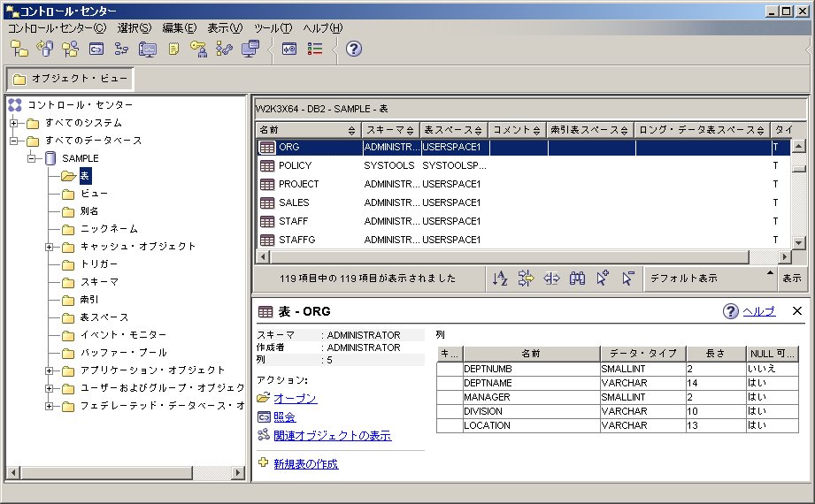This screenshot has width=815, height=504.
Task: Click table list vertical scrollbar down arrow
Action: click(799, 242)
